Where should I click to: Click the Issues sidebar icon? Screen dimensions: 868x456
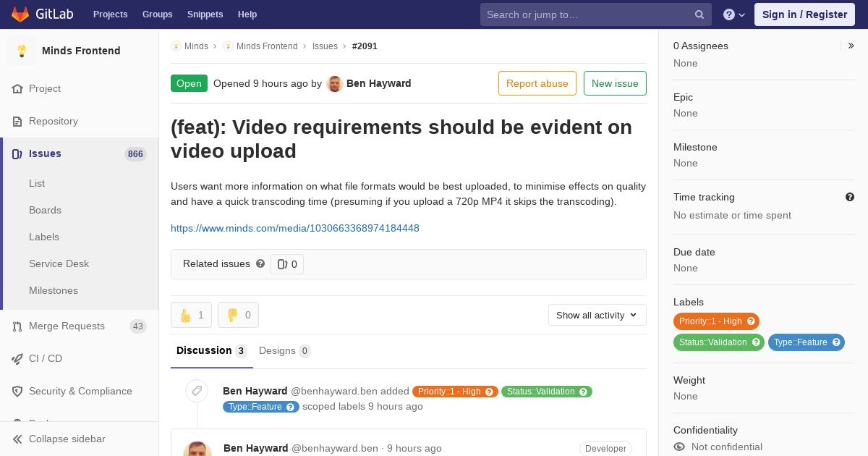(x=17, y=153)
